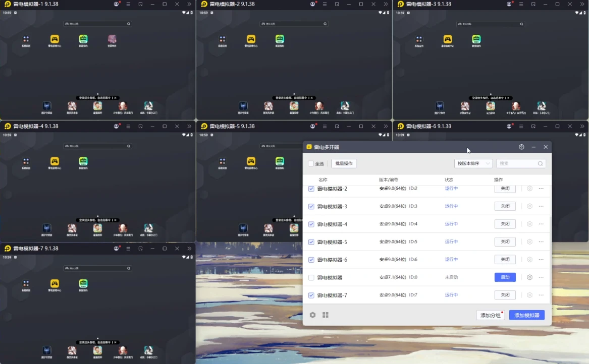Click 添加模拟器 button
Viewport: 589px width, 364px height.
pyautogui.click(x=526, y=315)
